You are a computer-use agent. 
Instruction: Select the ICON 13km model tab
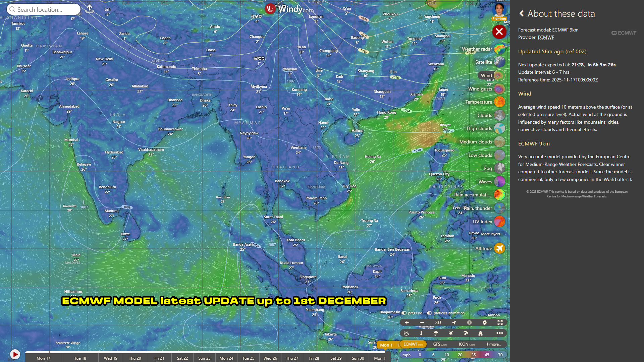(467, 344)
